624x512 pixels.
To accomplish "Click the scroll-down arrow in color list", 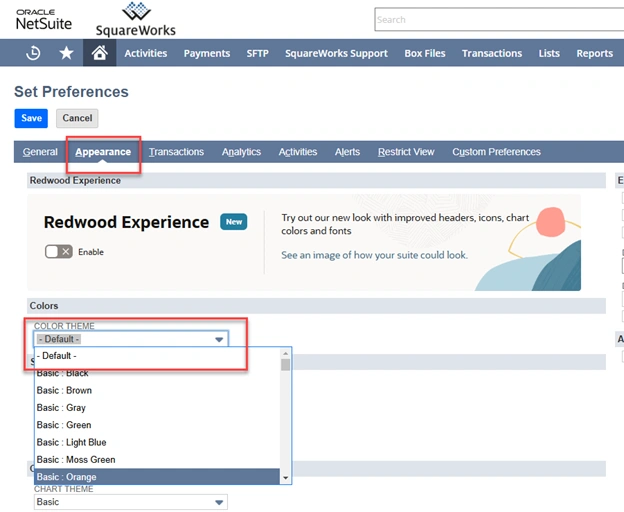I will pyautogui.click(x=286, y=478).
